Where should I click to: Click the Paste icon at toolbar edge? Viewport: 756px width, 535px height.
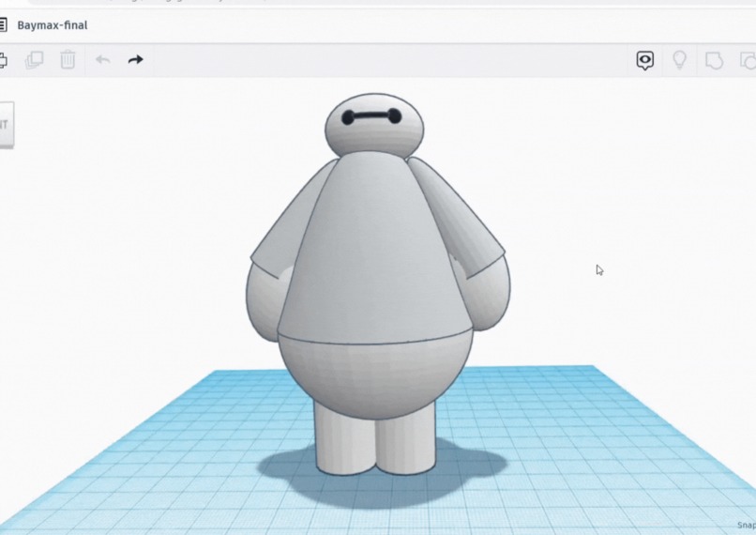click(x=3, y=60)
